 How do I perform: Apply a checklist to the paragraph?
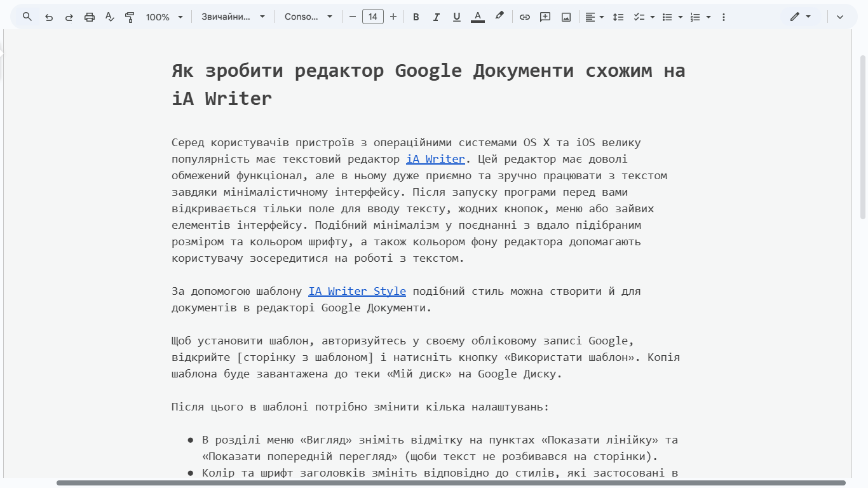pos(639,17)
